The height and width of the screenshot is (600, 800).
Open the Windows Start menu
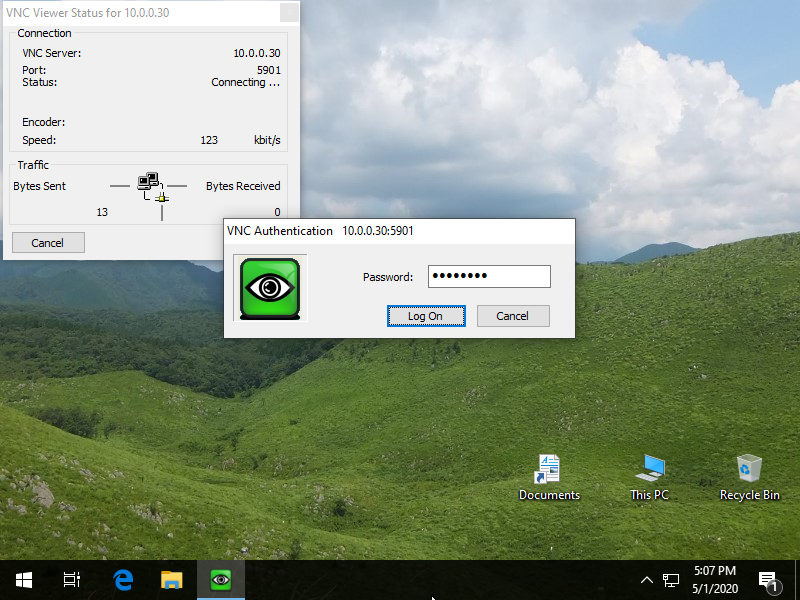(24, 580)
